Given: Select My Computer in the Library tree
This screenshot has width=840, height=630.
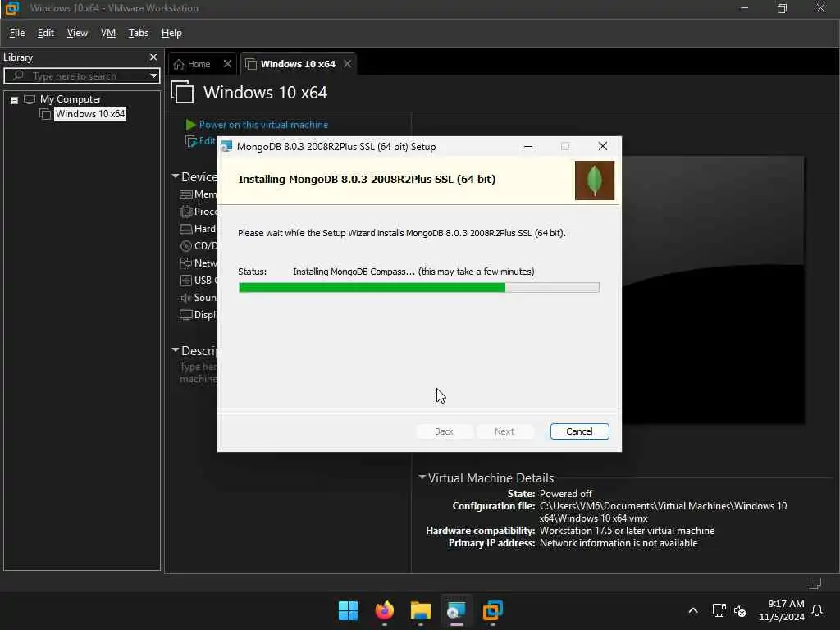Looking at the screenshot, I should (x=71, y=99).
